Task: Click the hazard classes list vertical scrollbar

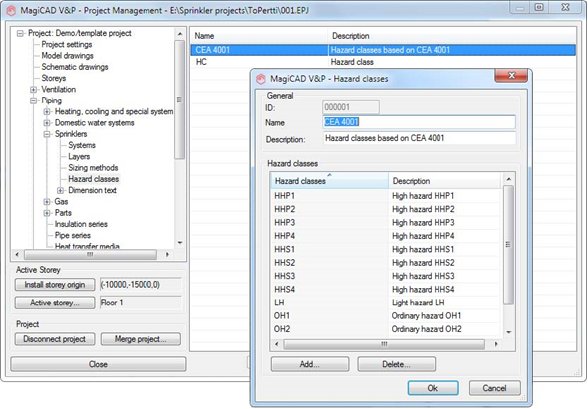Action: pyautogui.click(x=508, y=256)
